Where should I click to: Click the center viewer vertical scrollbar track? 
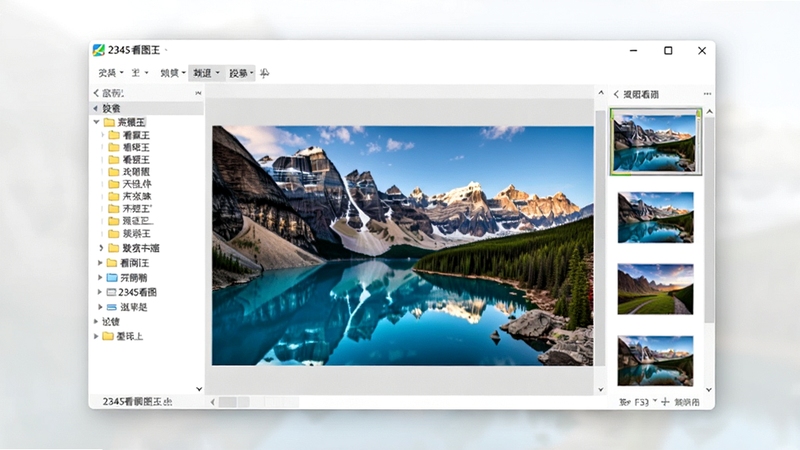(x=601, y=238)
